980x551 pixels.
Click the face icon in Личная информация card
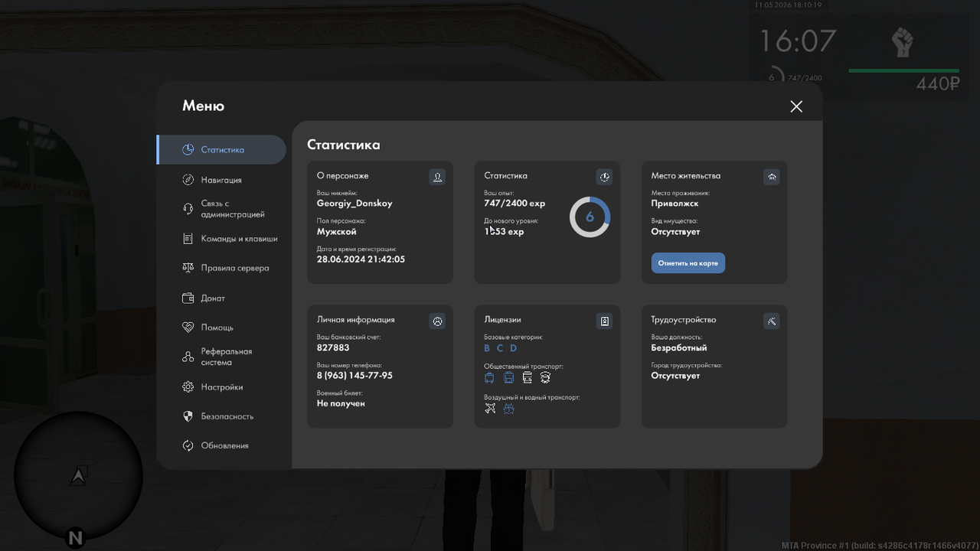click(x=437, y=321)
